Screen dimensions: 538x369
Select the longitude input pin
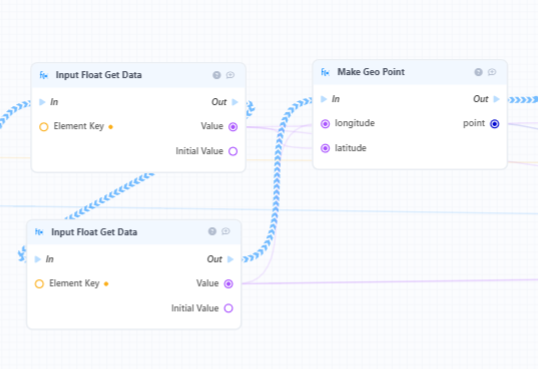[325, 124]
